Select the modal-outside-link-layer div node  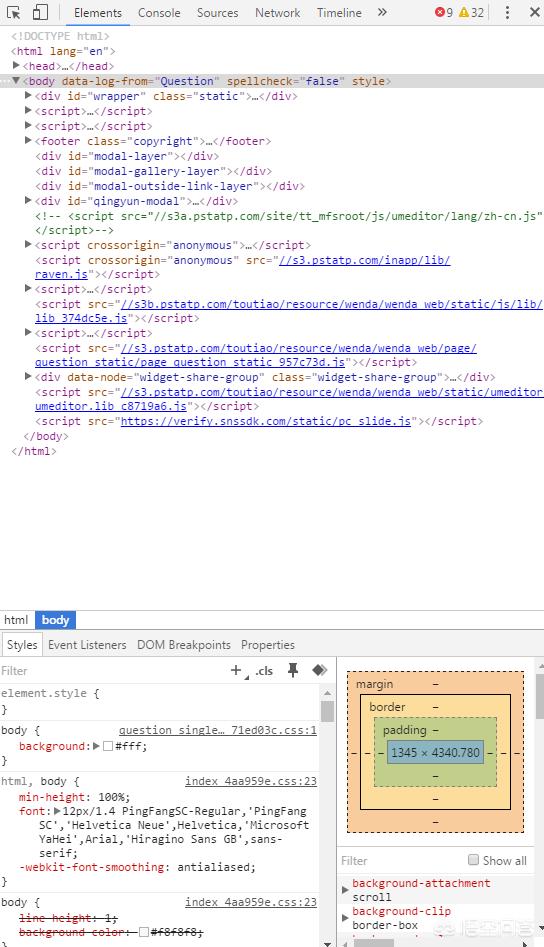coord(170,186)
